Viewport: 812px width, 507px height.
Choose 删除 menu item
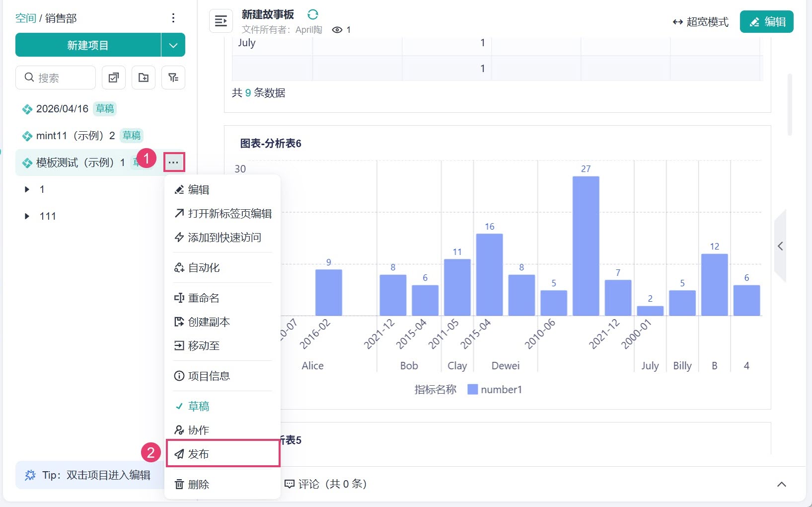point(222,484)
